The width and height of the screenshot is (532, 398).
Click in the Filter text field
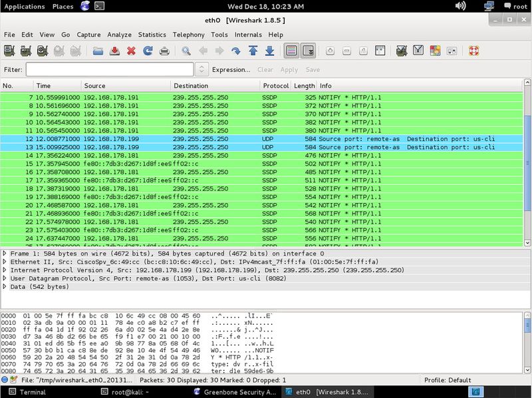[110, 69]
